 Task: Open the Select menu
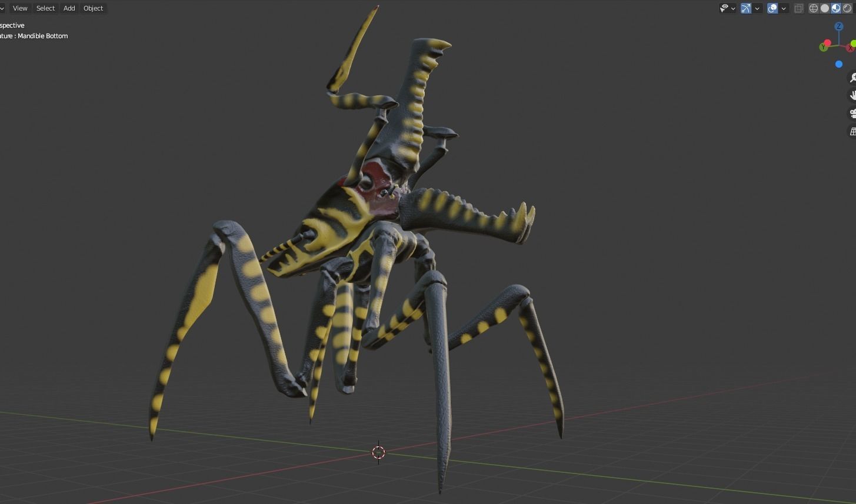coord(45,8)
